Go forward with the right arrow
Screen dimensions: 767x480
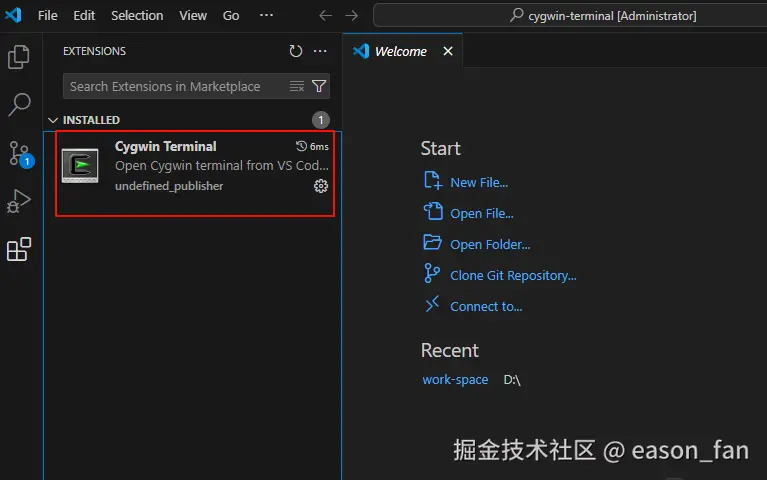pyautogui.click(x=351, y=16)
